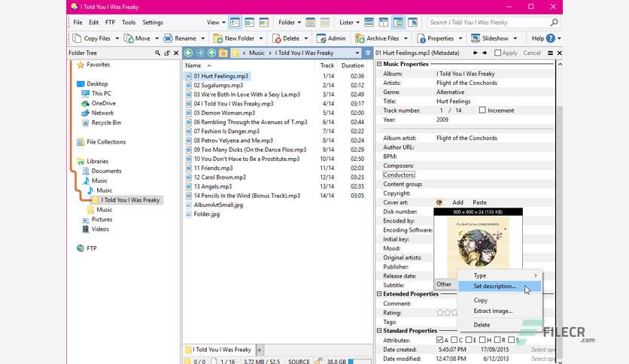The image size is (629, 364).
Task: Go to next file in metadata panel
Action: pos(485,53)
